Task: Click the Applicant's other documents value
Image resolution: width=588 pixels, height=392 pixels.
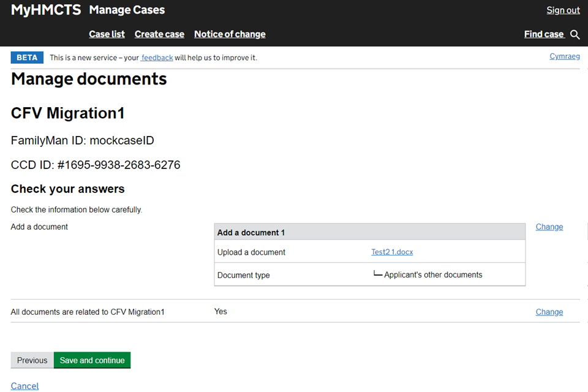Action: pyautogui.click(x=432, y=275)
